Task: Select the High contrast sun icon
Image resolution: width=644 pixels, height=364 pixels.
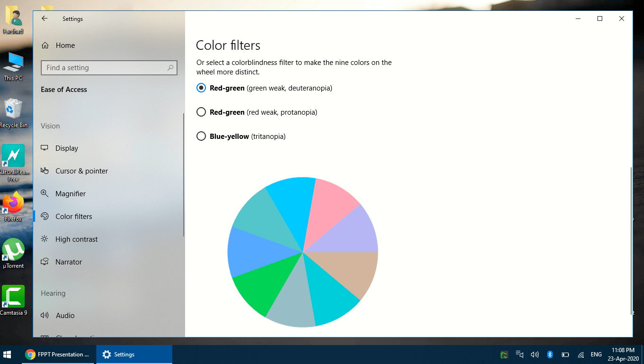Action: tap(45, 239)
